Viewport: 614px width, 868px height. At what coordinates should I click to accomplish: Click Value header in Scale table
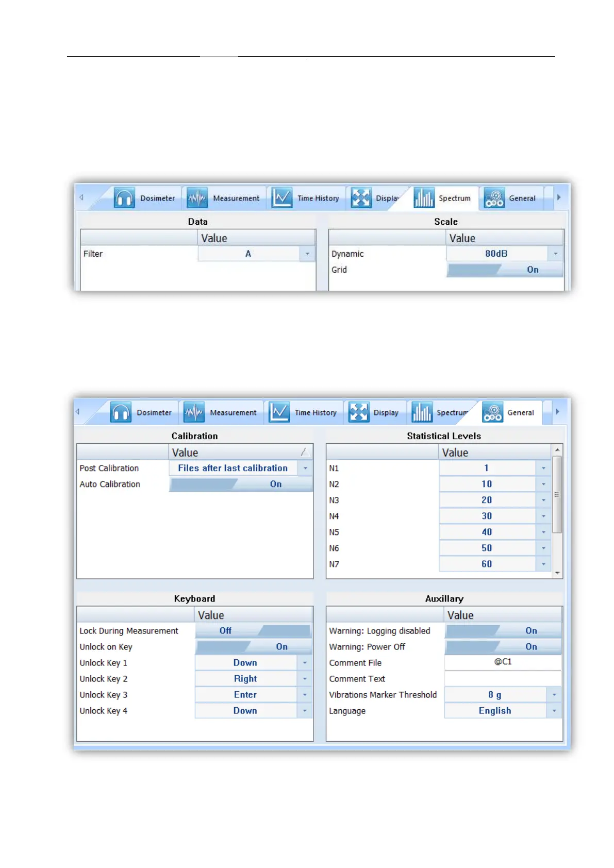(x=505, y=238)
